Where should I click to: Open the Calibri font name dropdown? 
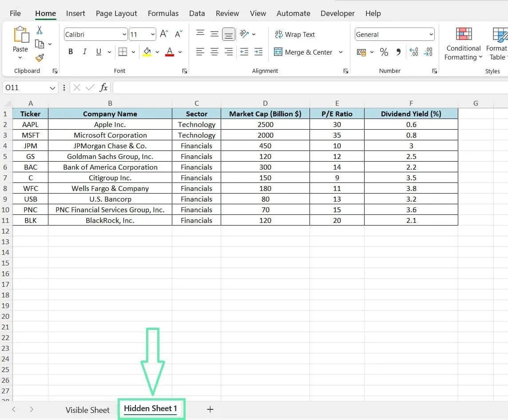(124, 34)
